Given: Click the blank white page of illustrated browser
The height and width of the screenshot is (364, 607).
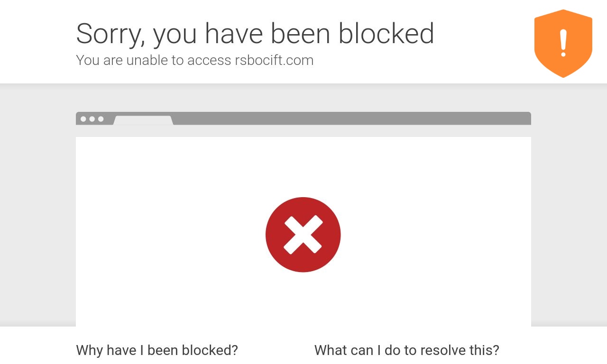Looking at the screenshot, I should [x=303, y=231].
